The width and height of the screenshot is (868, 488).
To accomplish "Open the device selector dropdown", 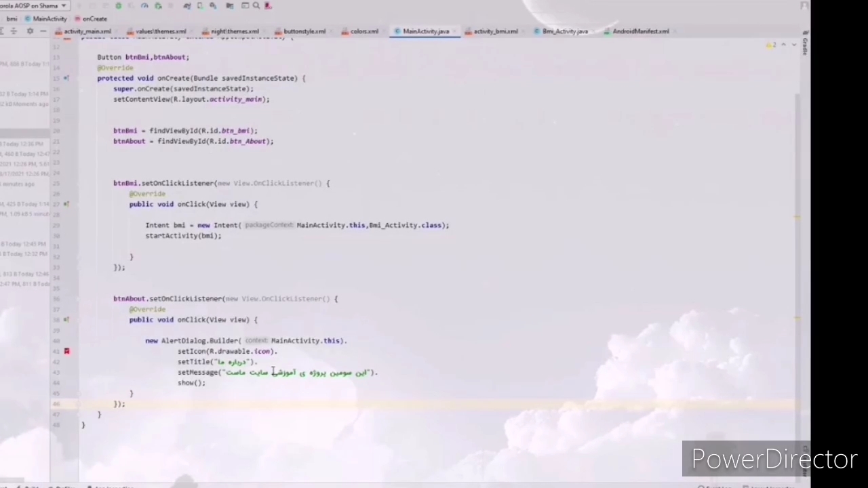I will tap(34, 5).
